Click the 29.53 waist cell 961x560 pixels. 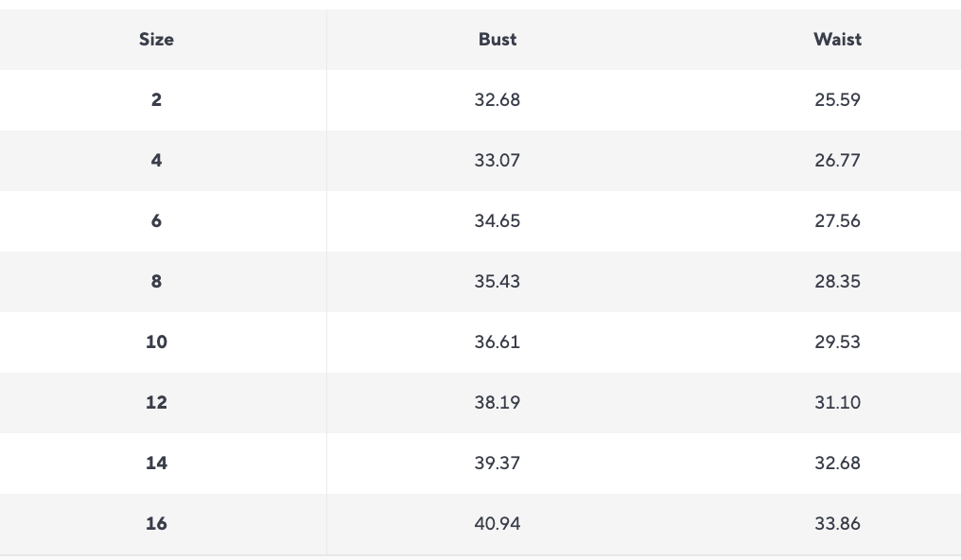(x=837, y=342)
